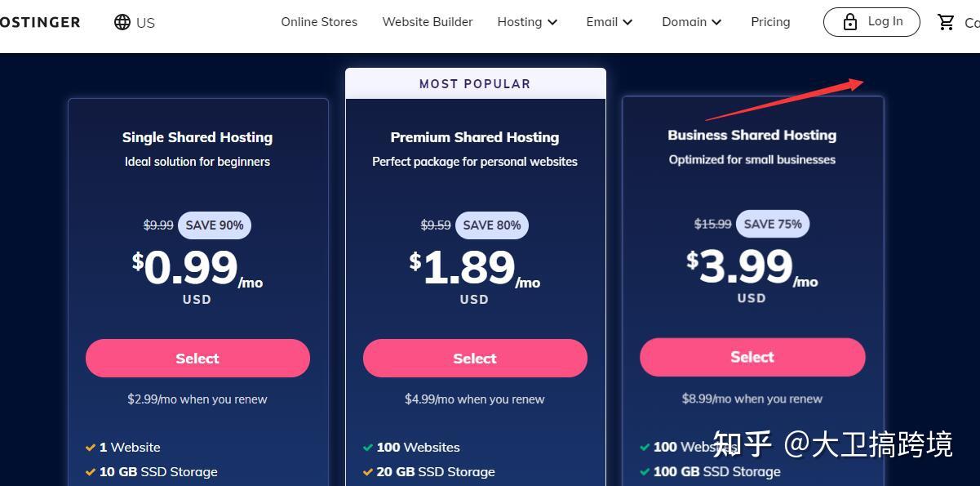The height and width of the screenshot is (486, 980).
Task: Click the SAVE 90% badge
Action: [215, 225]
